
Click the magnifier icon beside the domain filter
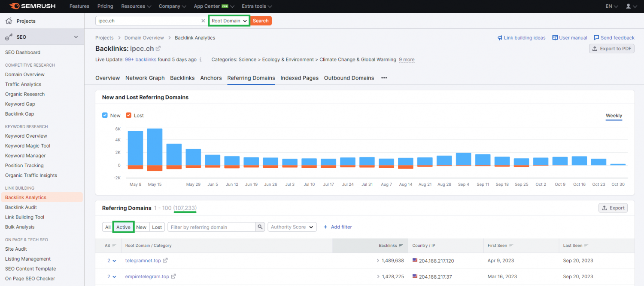pyautogui.click(x=260, y=227)
